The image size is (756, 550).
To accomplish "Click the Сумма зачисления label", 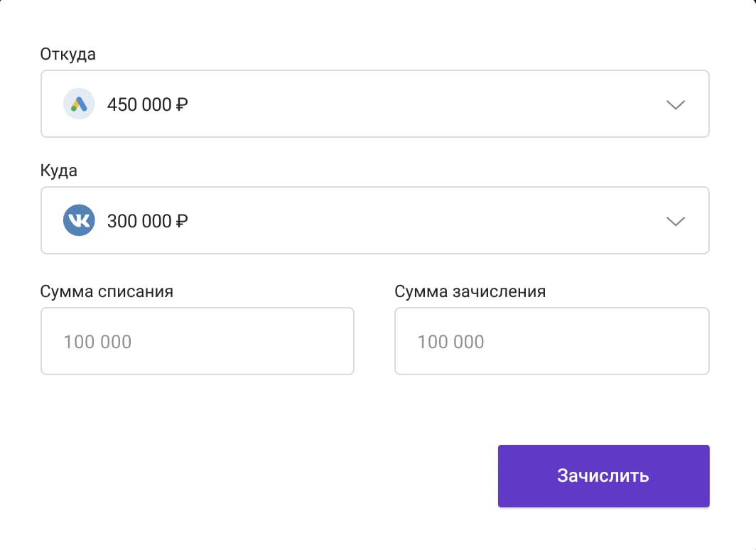I will 470,291.
